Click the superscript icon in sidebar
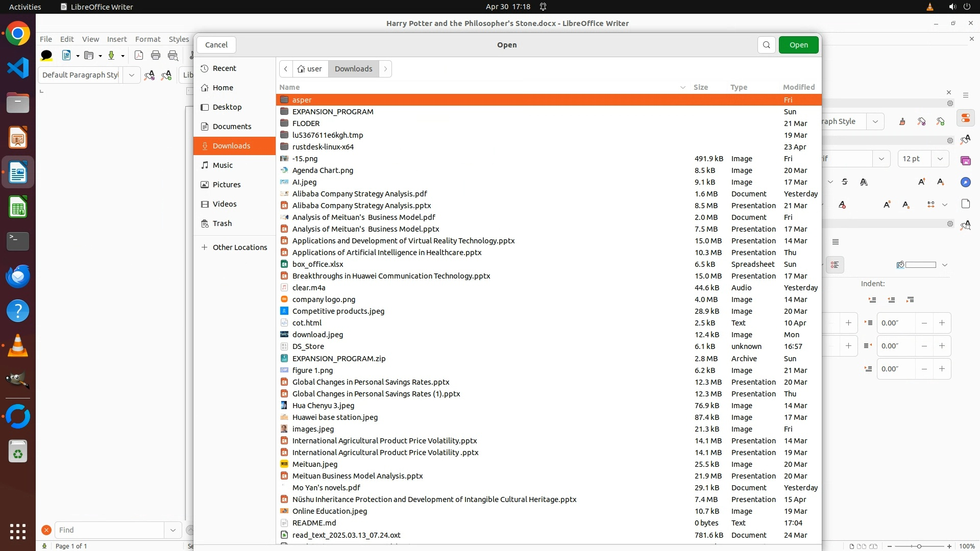Viewport: 980px width, 551px height. tap(887, 205)
